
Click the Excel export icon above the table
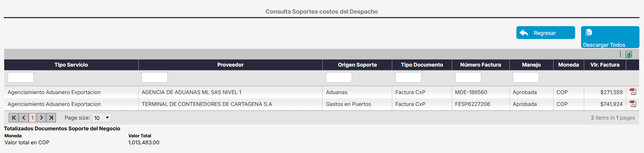628,54
